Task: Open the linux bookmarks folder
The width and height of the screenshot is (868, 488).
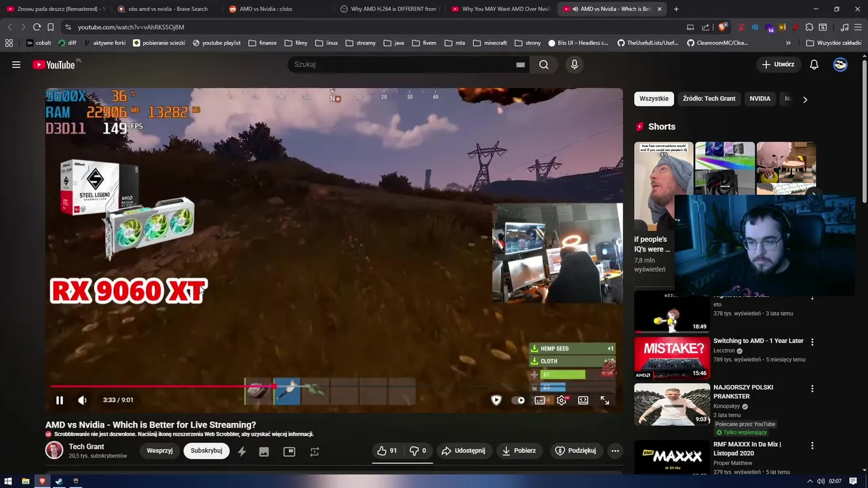Action: (x=327, y=43)
